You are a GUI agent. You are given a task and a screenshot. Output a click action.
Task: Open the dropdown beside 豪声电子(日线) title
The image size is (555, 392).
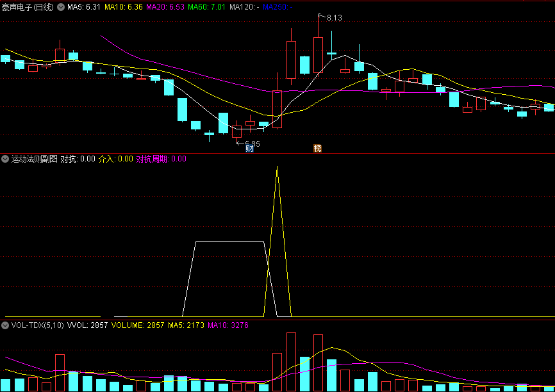point(61,6)
